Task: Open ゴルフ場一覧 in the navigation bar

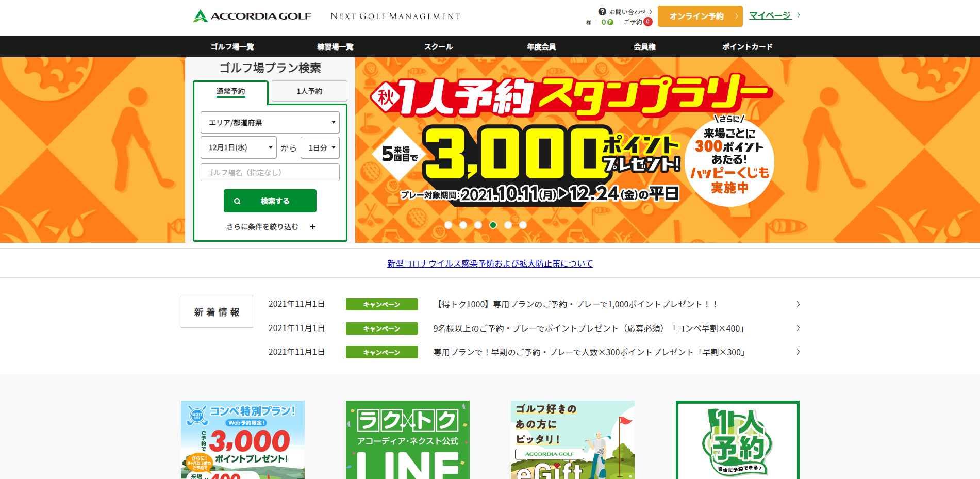Action: coord(232,46)
